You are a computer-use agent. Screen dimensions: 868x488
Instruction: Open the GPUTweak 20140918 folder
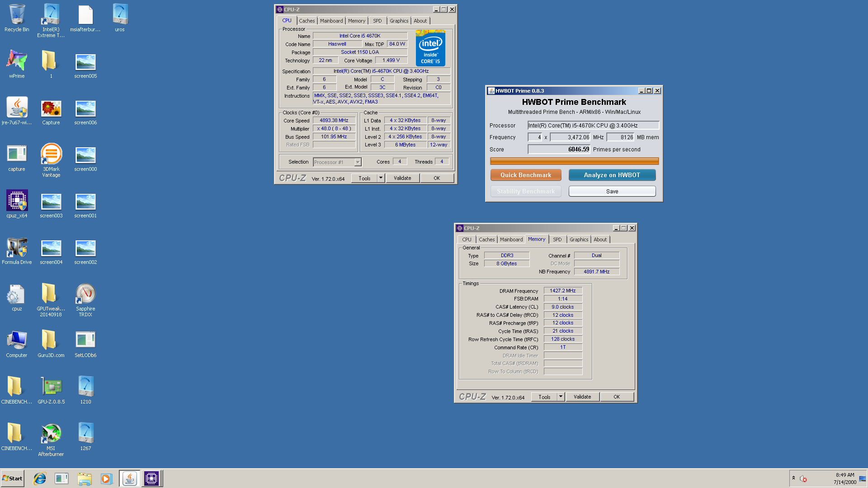(x=51, y=300)
